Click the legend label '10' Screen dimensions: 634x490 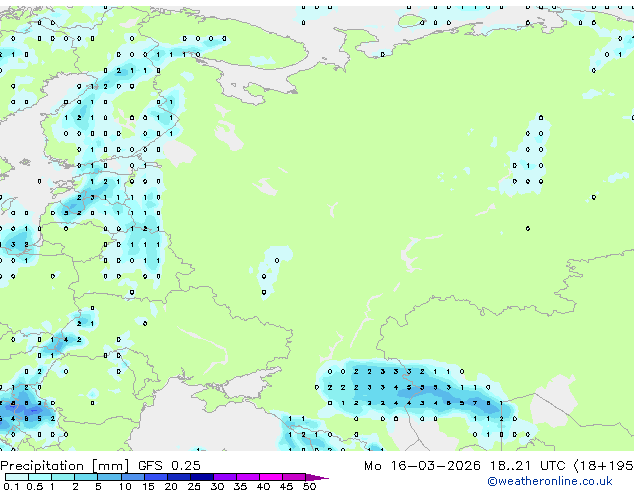125,486
